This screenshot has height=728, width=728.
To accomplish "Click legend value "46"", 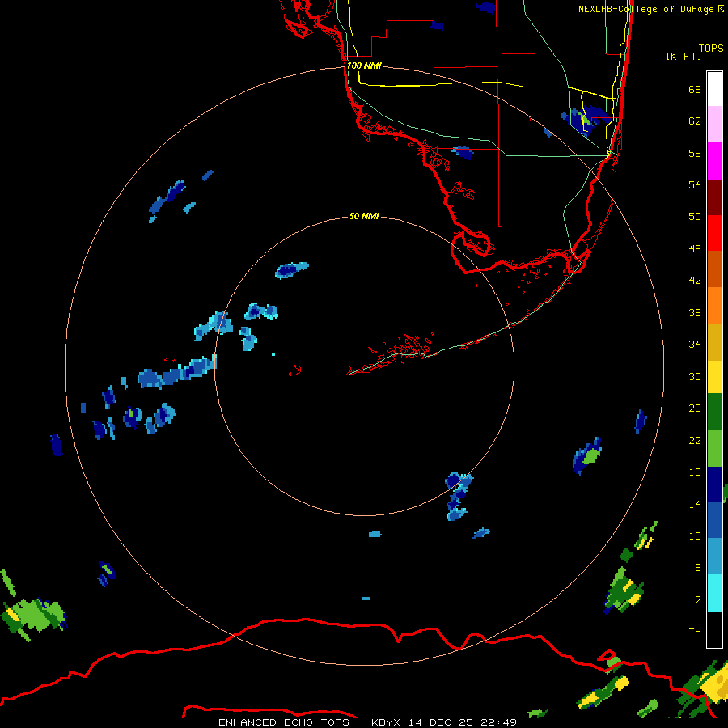I will pos(695,248).
